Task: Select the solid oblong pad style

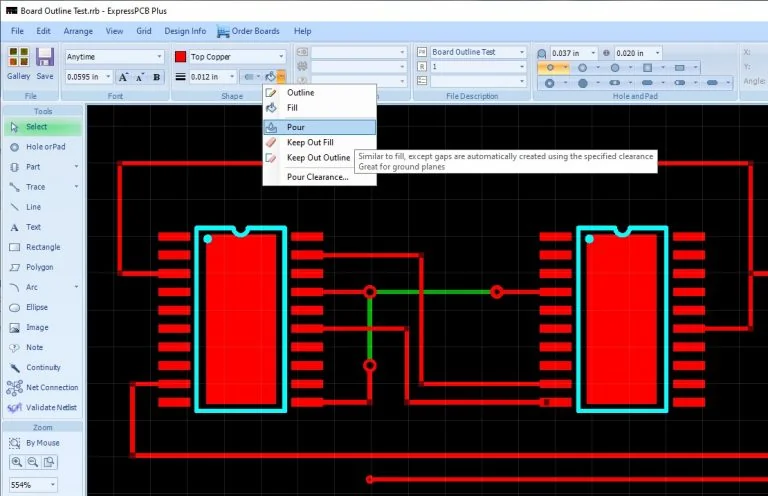Action: click(647, 83)
